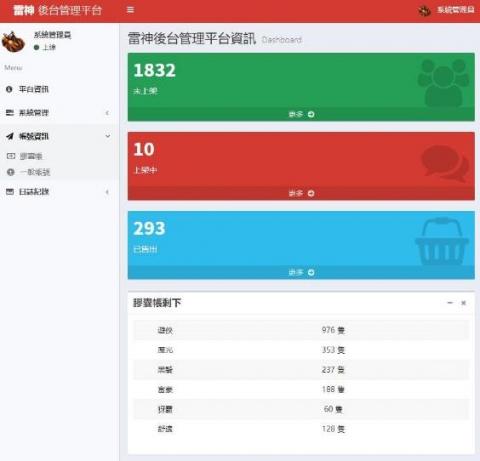The width and height of the screenshot is (480, 461).
Task: Click the info icon beside 平台資訊
Action: click(x=9, y=89)
